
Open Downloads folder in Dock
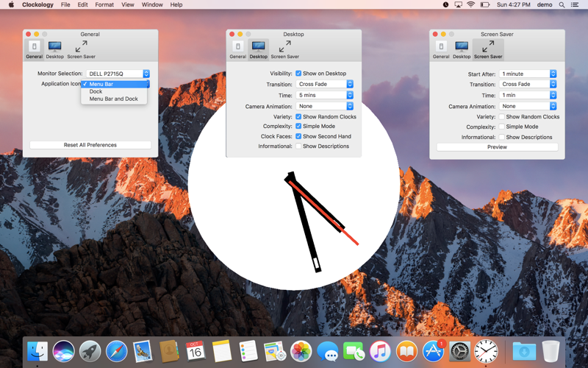pos(524,352)
